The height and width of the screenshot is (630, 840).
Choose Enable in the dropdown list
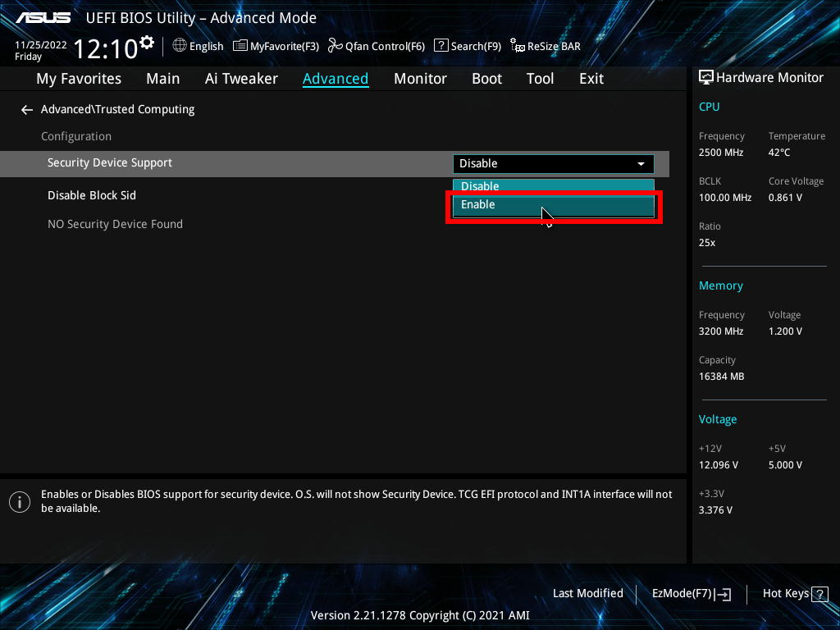pos(554,205)
